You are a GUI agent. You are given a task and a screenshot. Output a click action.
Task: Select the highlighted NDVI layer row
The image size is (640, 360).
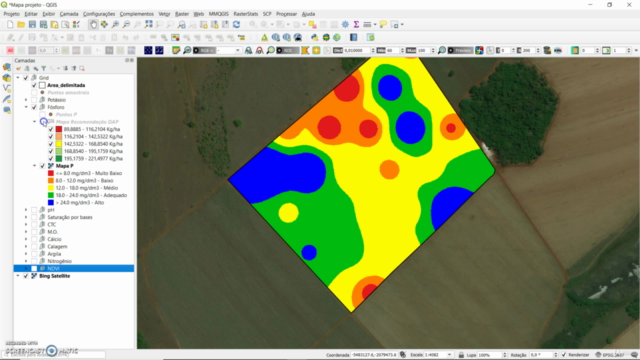74,268
